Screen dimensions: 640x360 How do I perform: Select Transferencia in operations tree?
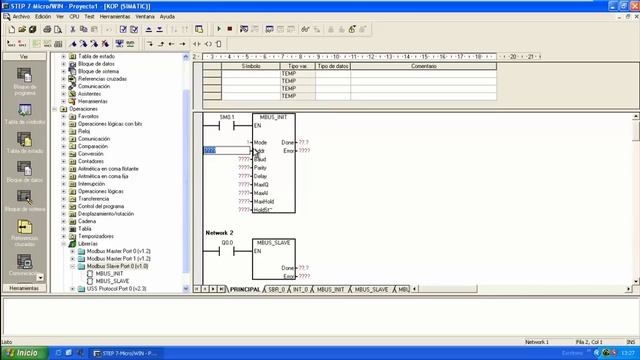tap(93, 199)
